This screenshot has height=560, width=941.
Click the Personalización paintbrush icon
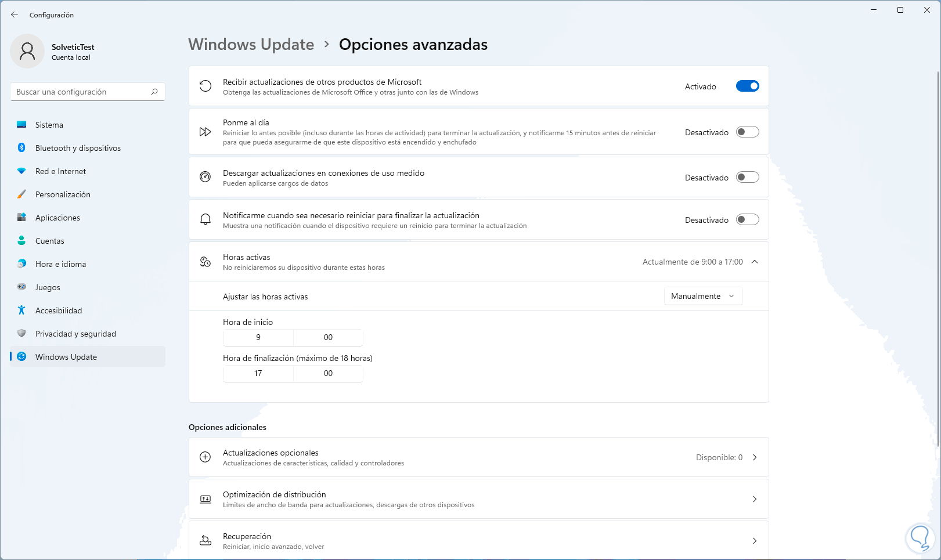pyautogui.click(x=21, y=194)
